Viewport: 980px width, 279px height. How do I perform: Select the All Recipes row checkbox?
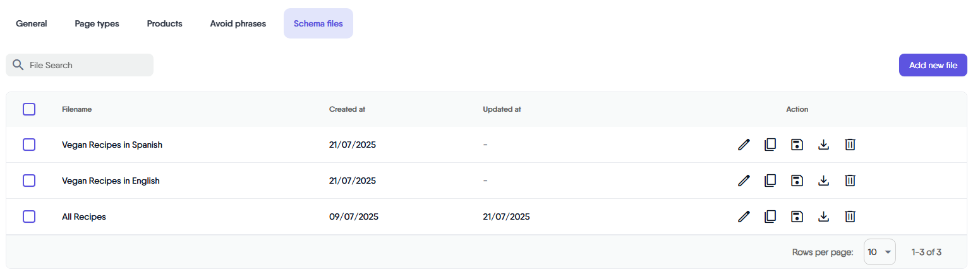click(x=29, y=217)
